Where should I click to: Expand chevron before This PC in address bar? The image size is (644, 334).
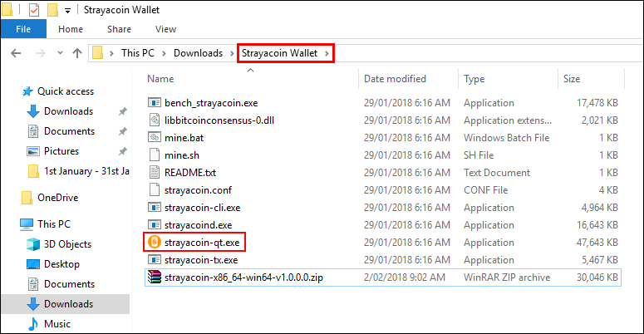point(111,53)
